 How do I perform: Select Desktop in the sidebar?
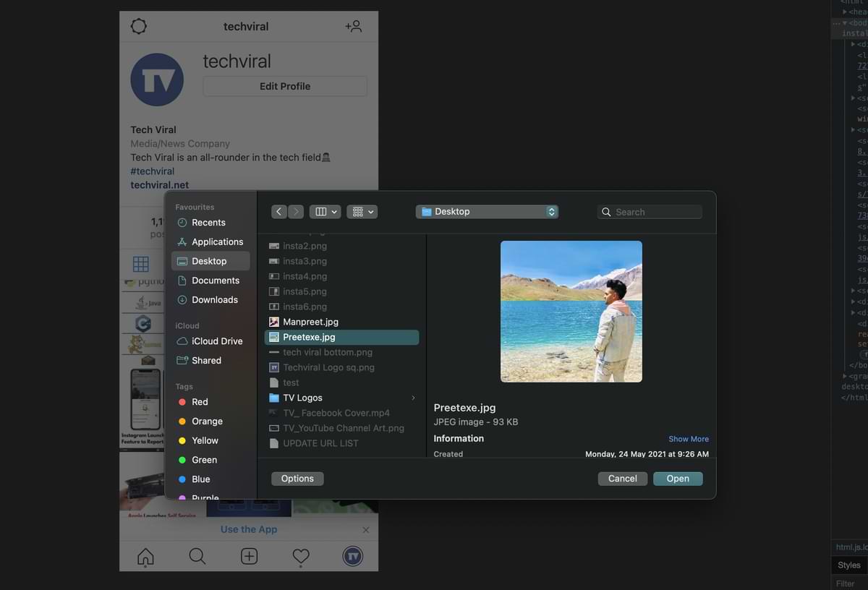(210, 261)
